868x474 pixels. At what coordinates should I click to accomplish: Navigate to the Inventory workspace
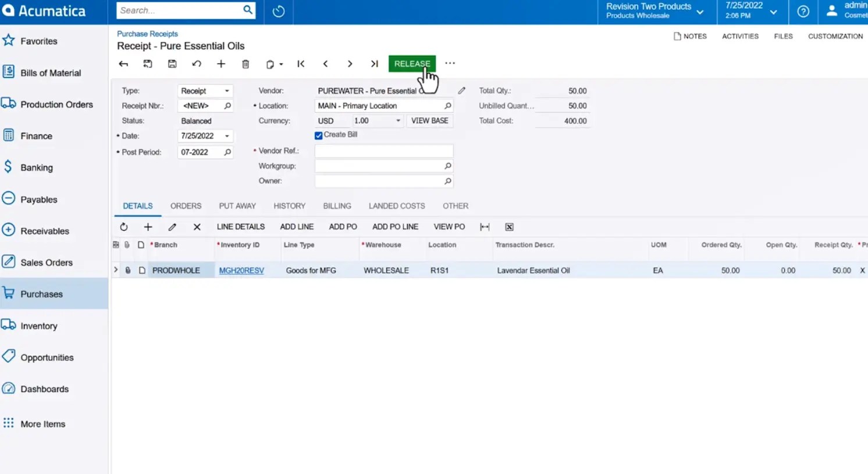(x=39, y=326)
